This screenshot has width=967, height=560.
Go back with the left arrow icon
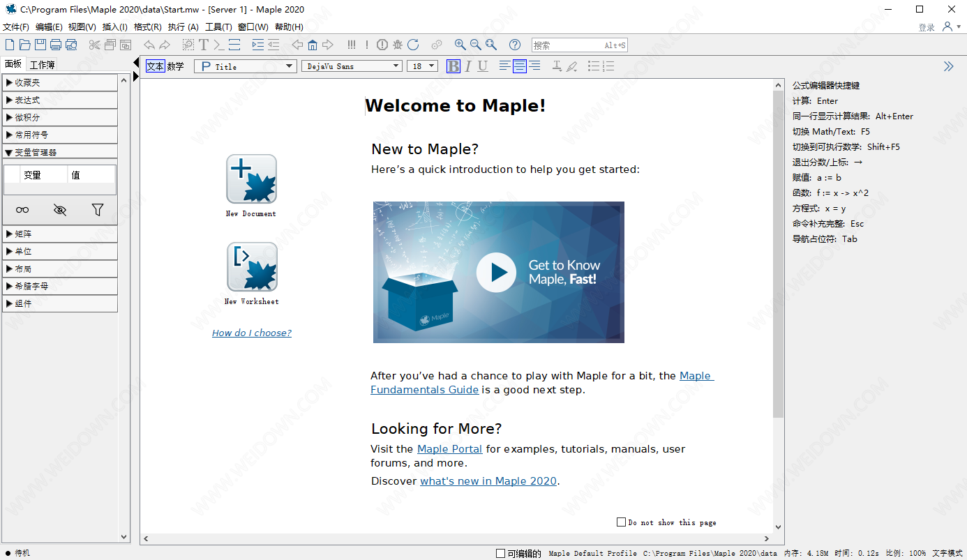(x=297, y=45)
